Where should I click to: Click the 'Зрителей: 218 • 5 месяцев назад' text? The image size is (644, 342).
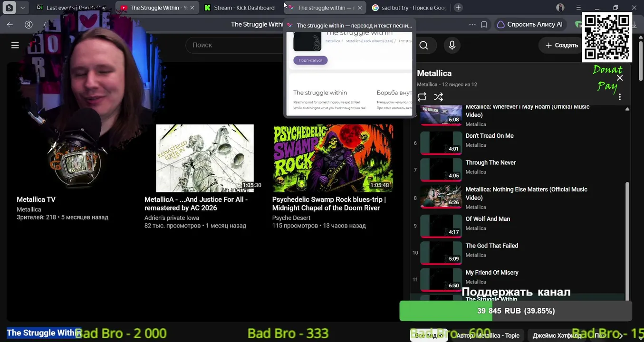[x=62, y=217]
